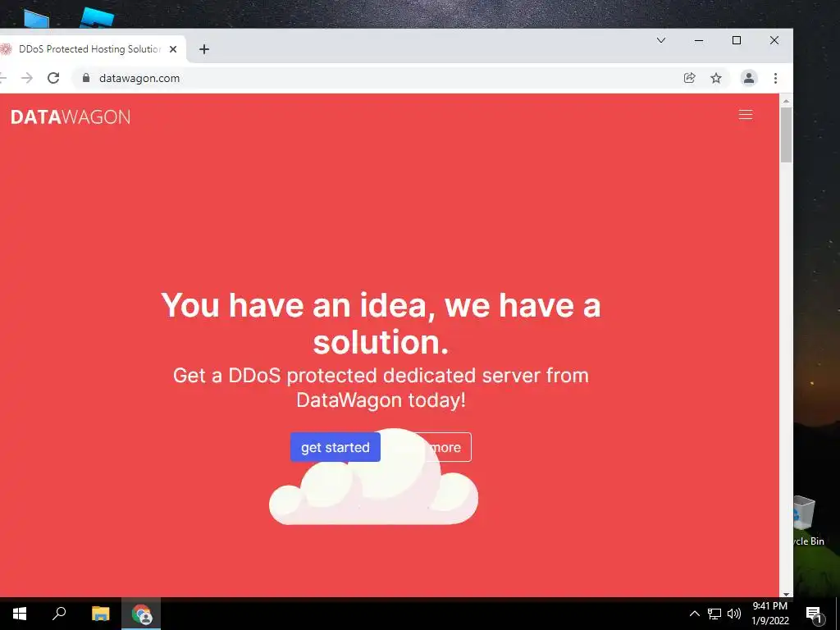Open File Explorer from the taskbar
840x630 pixels.
tap(100, 614)
